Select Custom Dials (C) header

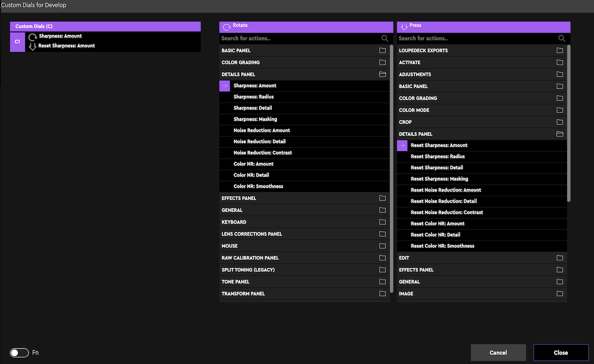tap(105, 27)
